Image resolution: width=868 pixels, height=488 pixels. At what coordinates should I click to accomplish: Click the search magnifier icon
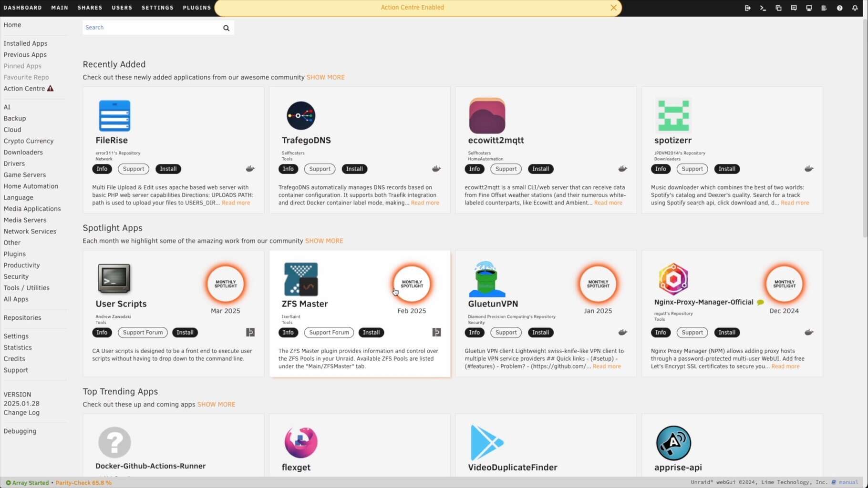tap(226, 28)
